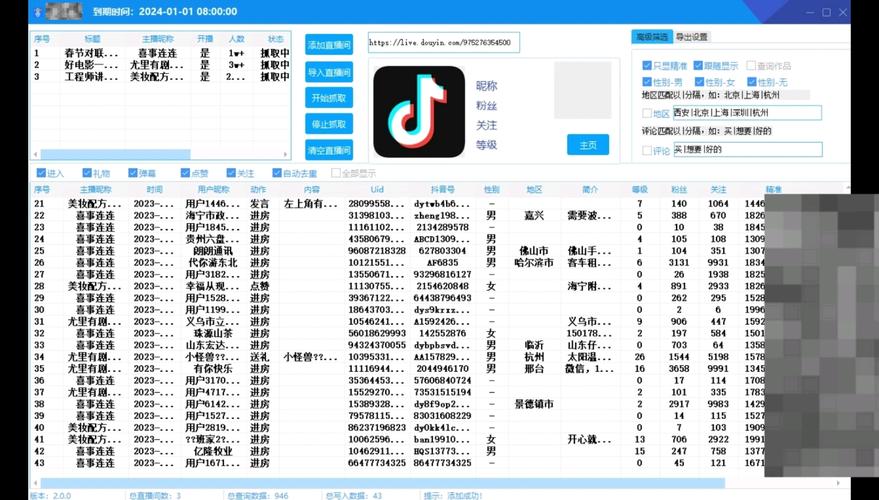This screenshot has height=500, width=879.
Task: Click the app icon in the title bar
Action: 38,12
